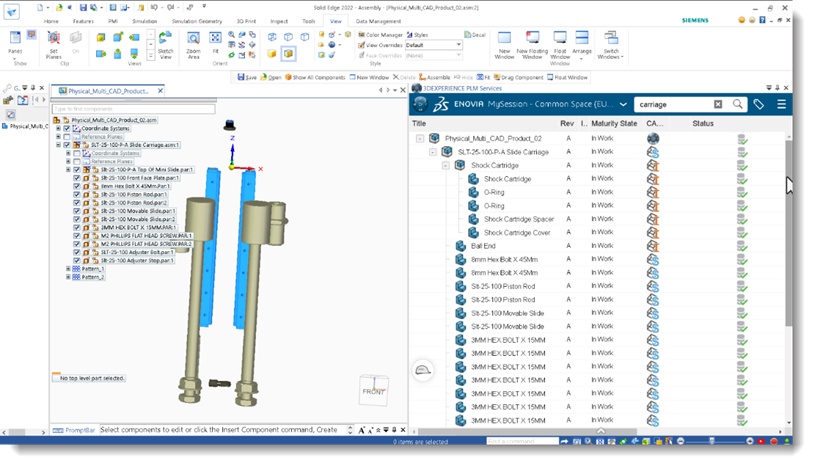Click the Arrange windows icon

pyautogui.click(x=582, y=44)
